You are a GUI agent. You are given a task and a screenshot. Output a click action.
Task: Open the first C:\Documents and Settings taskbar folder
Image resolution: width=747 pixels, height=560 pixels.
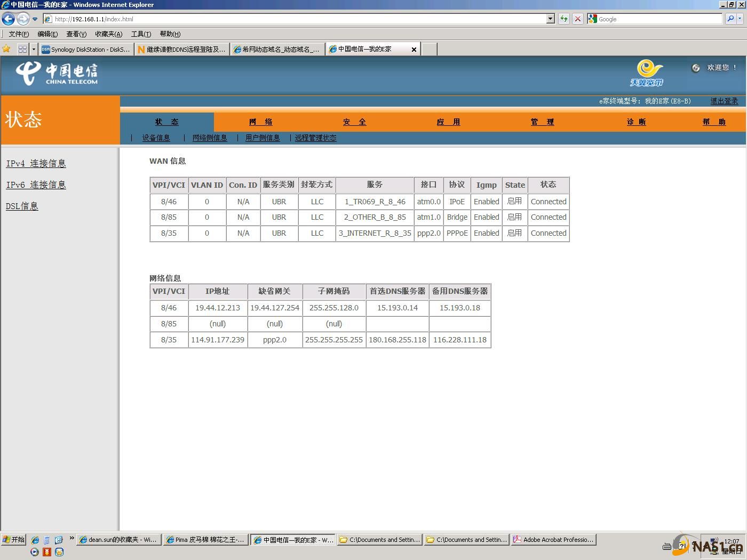(379, 540)
